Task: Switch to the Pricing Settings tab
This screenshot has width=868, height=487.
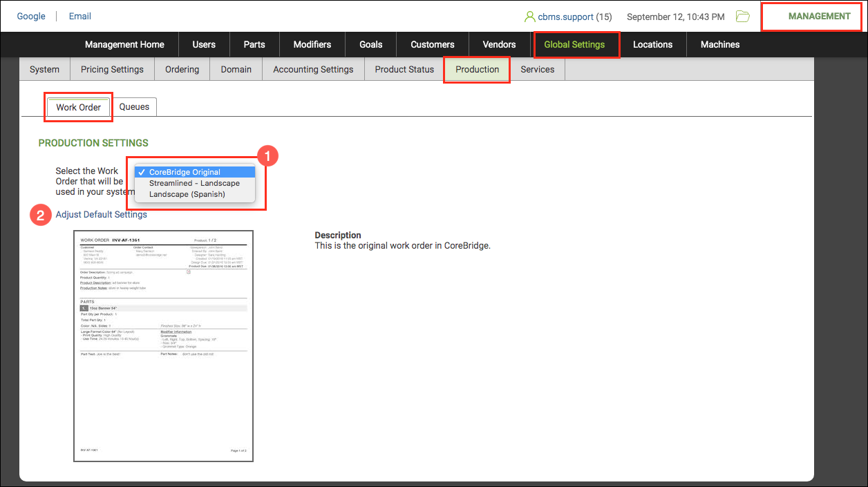Action: 112,69
